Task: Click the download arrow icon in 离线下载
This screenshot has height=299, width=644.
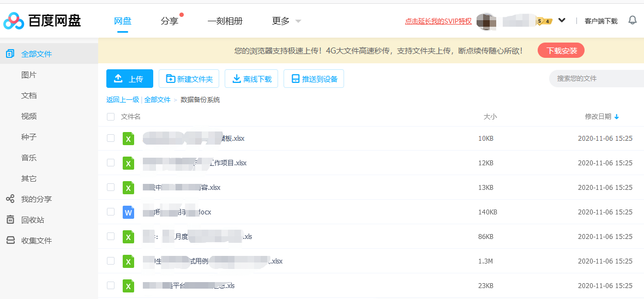Action: click(237, 79)
